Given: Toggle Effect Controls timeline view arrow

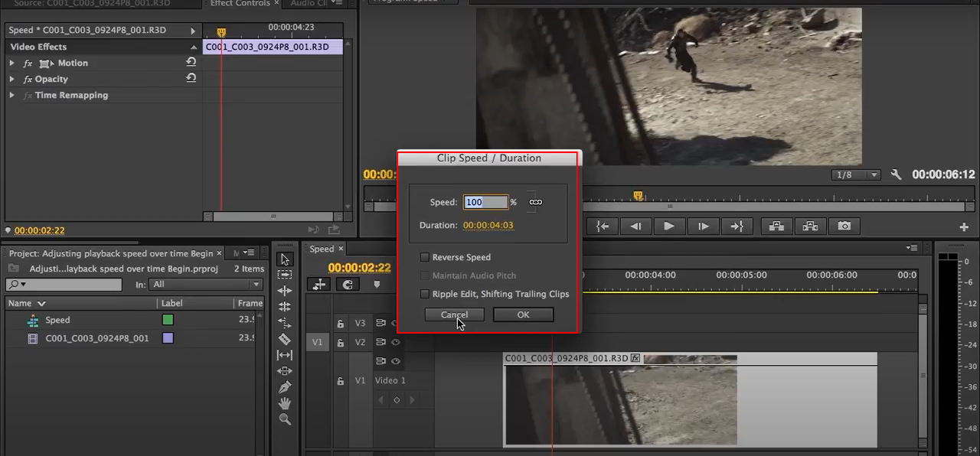Looking at the screenshot, I should [x=193, y=31].
